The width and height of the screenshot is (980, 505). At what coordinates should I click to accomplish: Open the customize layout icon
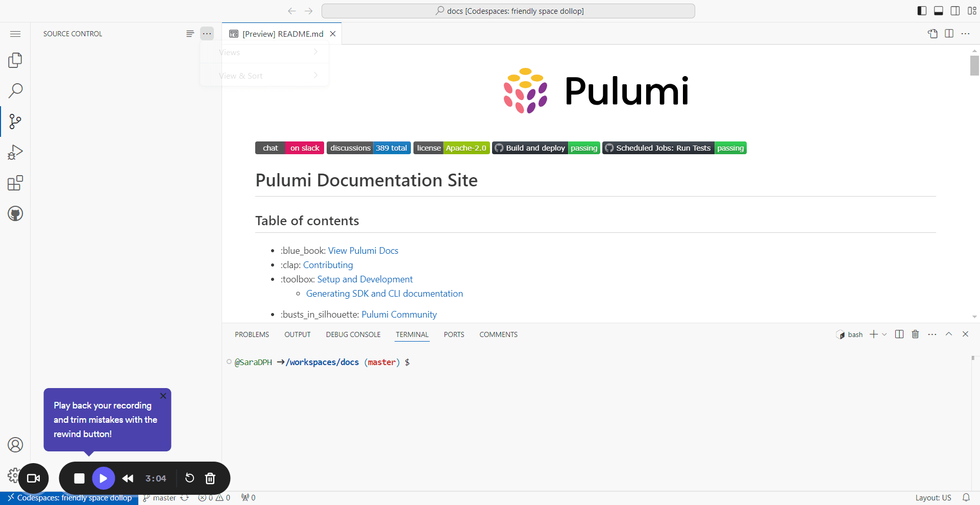coord(972,11)
